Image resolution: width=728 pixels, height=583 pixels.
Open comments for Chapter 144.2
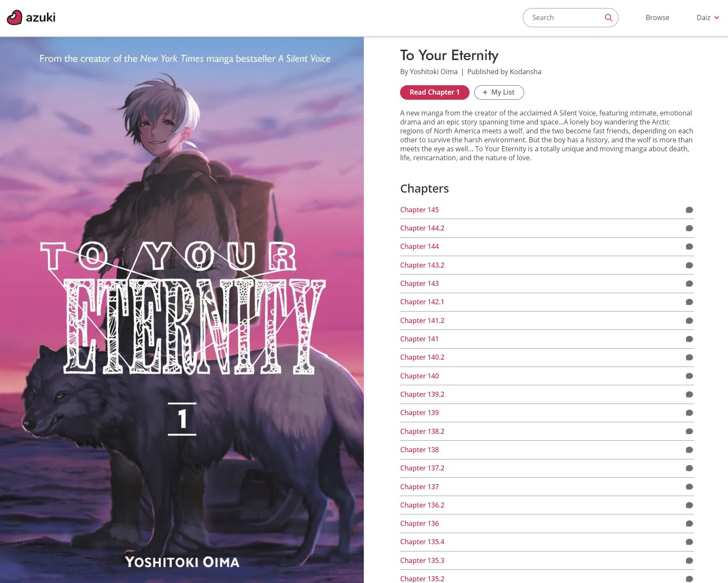(x=689, y=228)
